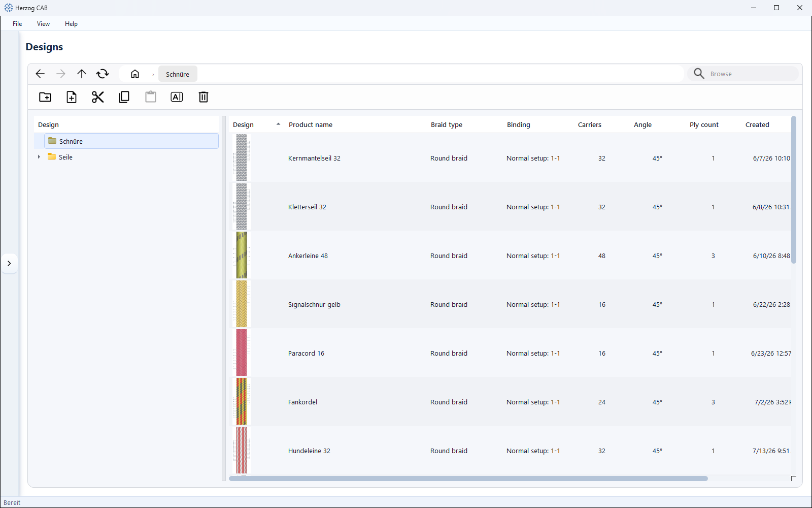
Task: Select the Schnüre folder in tree
Action: coord(131,141)
